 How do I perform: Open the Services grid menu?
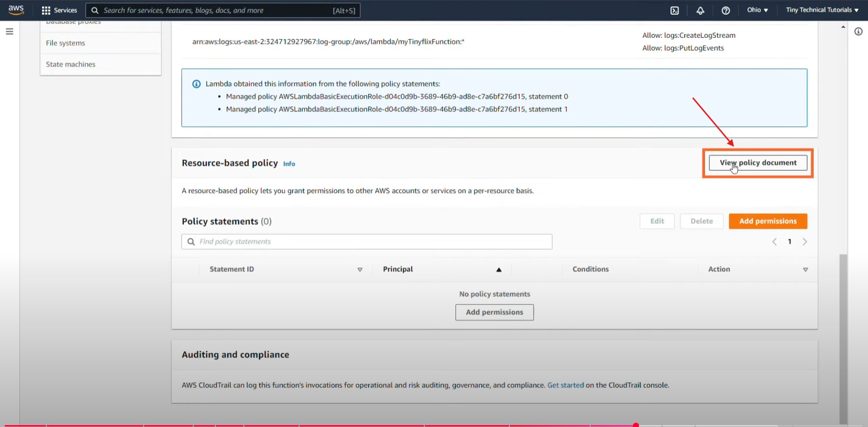click(x=59, y=10)
